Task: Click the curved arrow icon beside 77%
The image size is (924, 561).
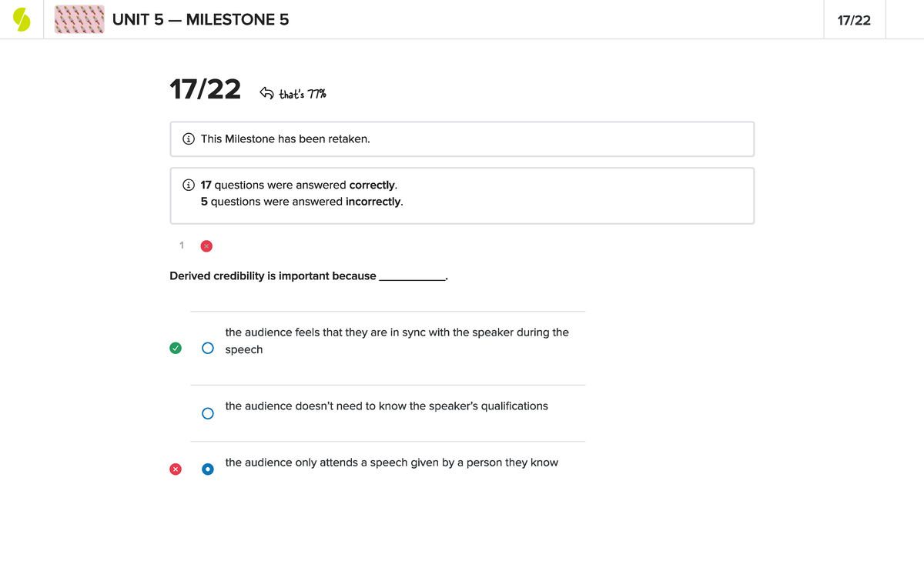Action: (266, 94)
